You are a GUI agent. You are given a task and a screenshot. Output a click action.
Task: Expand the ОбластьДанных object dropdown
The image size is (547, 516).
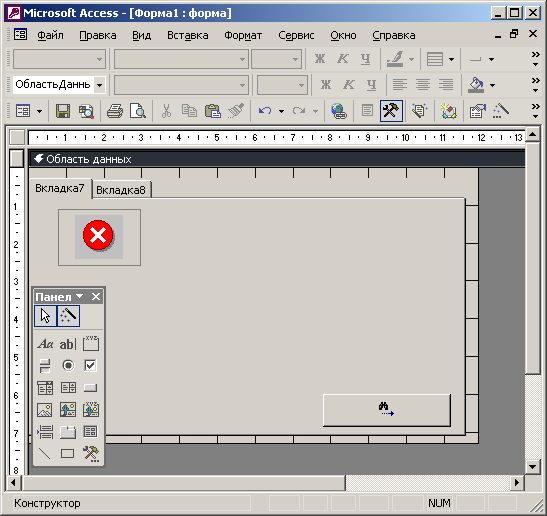click(99, 85)
